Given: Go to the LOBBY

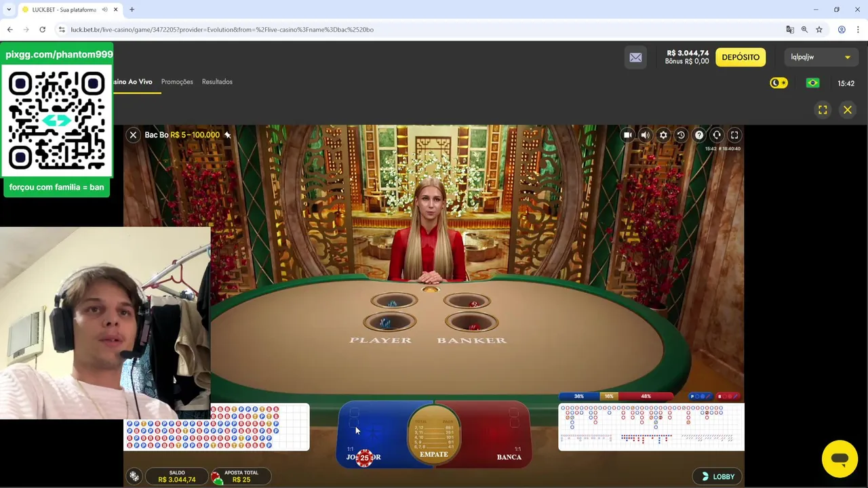Looking at the screenshot, I should (717, 476).
